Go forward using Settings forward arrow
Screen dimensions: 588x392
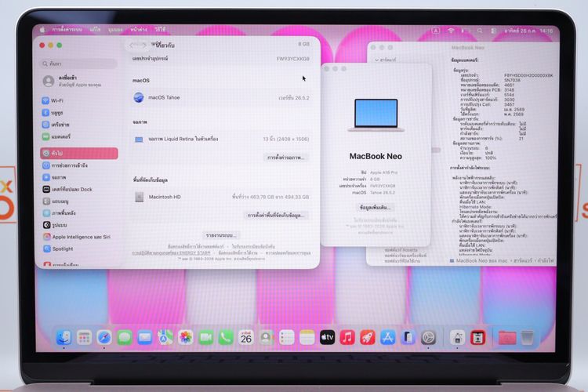[143, 45]
